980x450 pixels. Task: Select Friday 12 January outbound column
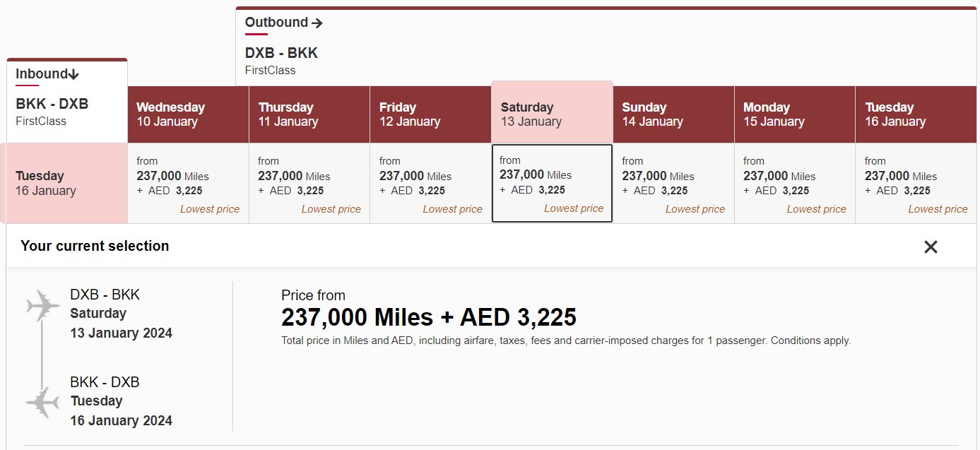[430, 114]
